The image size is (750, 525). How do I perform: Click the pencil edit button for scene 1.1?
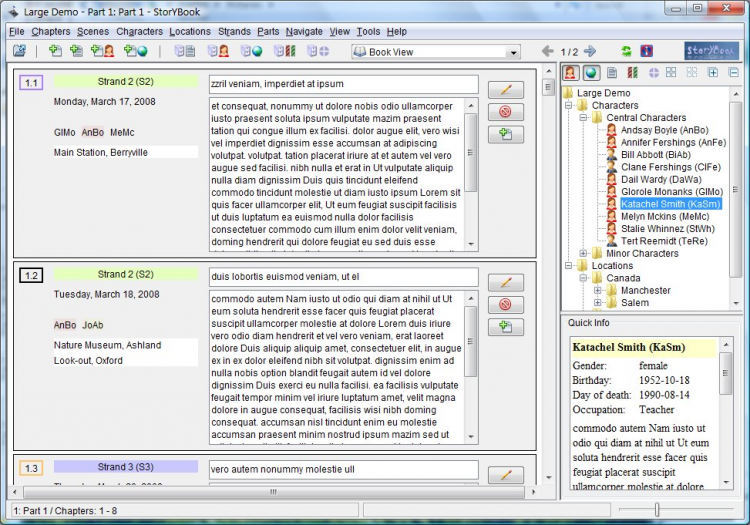(x=505, y=90)
